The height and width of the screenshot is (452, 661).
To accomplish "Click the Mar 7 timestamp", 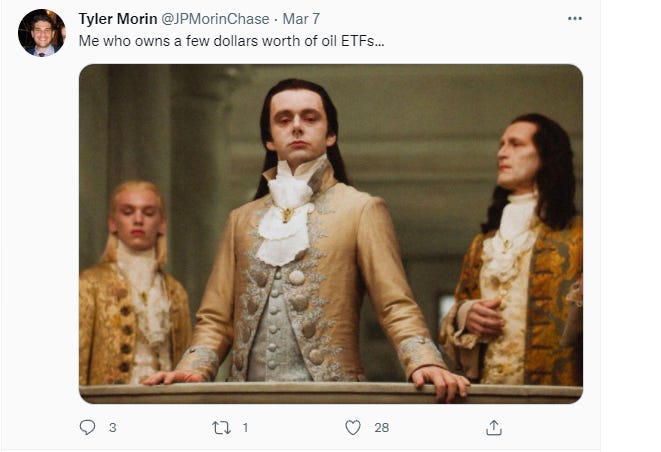I will 301,19.
